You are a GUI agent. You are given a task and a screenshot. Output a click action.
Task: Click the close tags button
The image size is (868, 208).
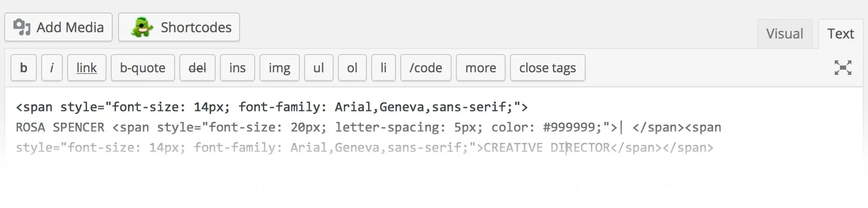547,68
